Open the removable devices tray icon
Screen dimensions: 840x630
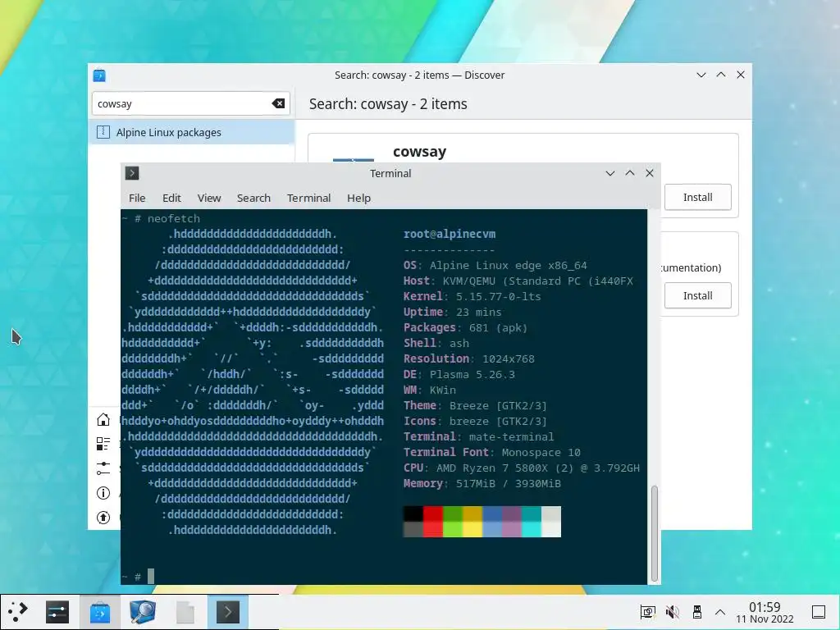[697, 612]
